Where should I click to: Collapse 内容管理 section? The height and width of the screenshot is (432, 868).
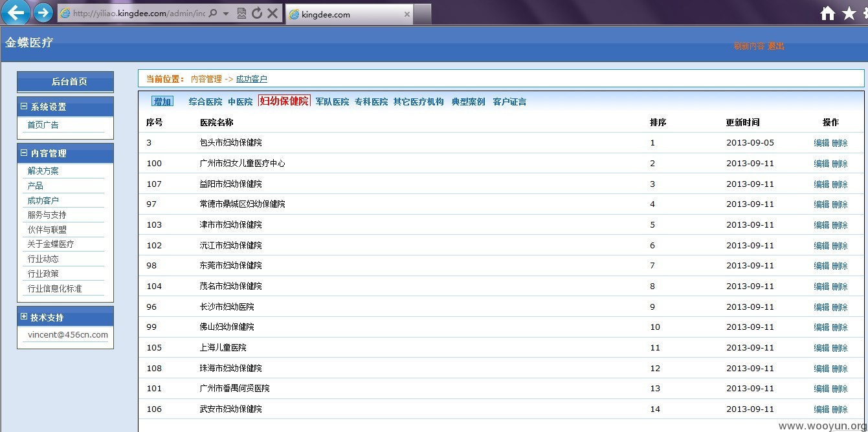tap(24, 153)
